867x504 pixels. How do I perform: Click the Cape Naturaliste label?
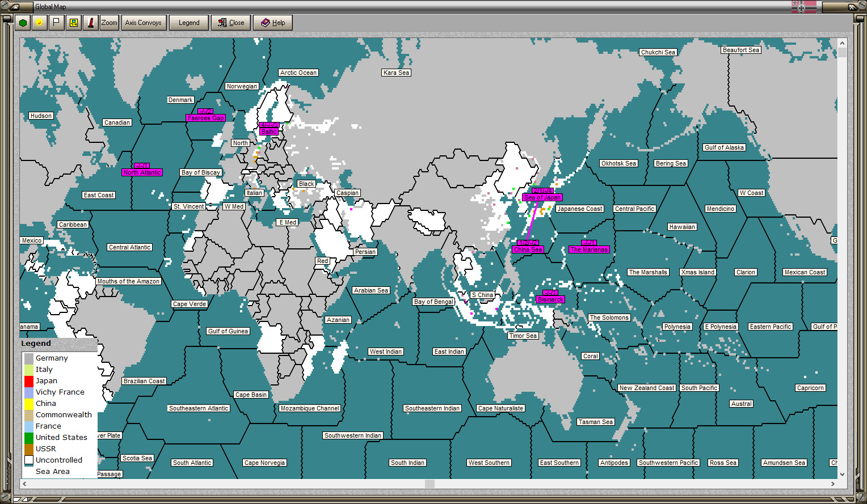point(501,408)
